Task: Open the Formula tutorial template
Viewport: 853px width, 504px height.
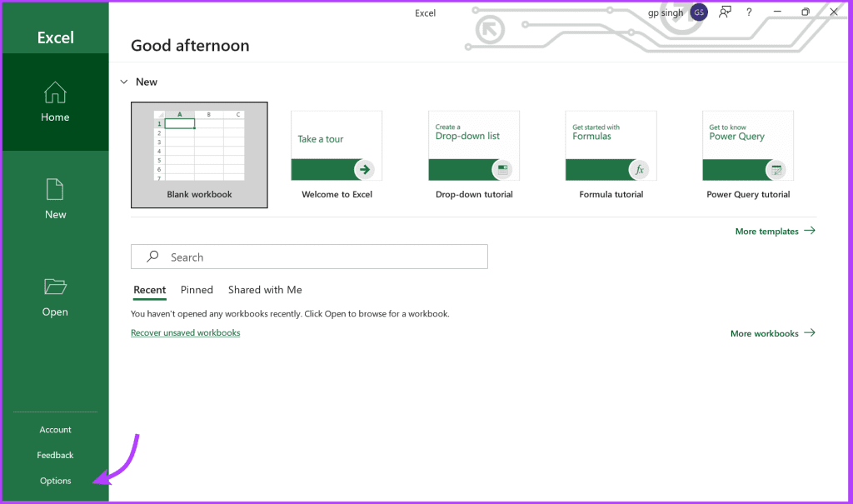Action: click(x=611, y=155)
